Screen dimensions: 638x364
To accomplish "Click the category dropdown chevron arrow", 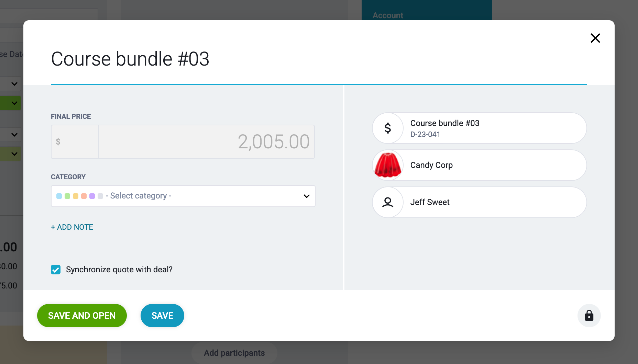I will tap(306, 196).
